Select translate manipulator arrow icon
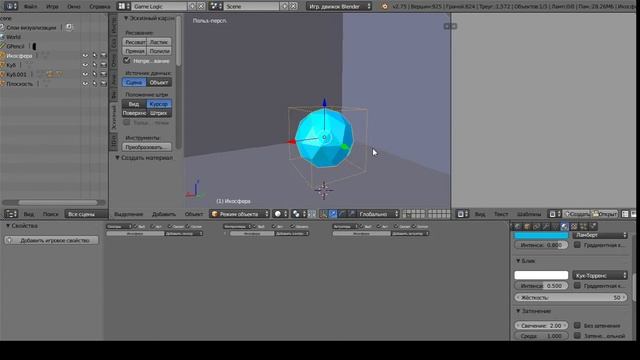The width and height of the screenshot is (640, 360). pyautogui.click(x=333, y=214)
